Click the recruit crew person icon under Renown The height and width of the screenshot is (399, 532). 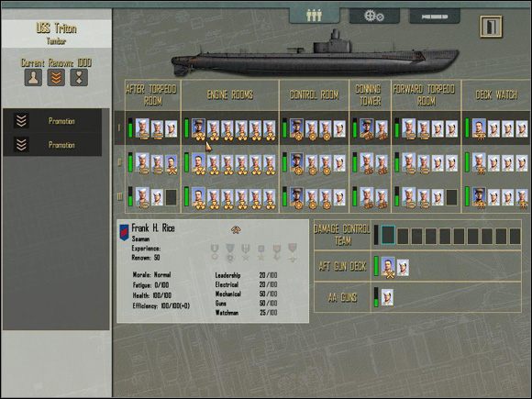click(x=33, y=77)
